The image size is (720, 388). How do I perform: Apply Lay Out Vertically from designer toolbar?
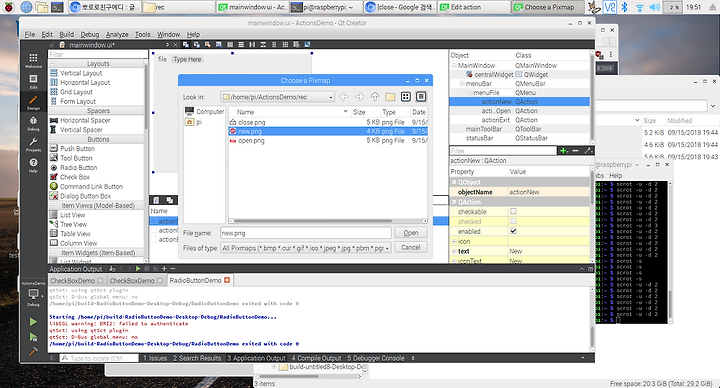point(241,45)
